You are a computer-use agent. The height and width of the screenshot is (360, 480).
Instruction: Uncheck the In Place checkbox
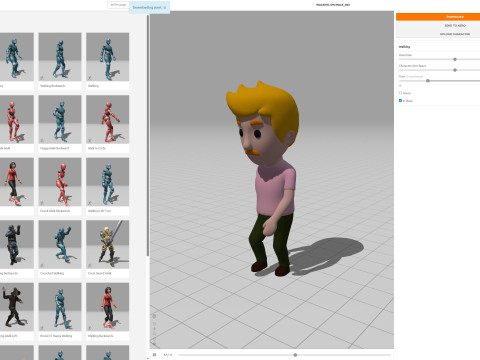click(400, 100)
